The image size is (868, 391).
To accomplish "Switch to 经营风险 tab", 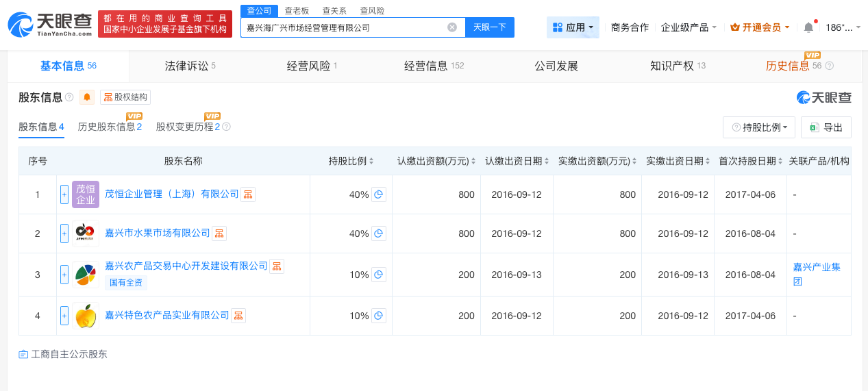I will coord(312,66).
